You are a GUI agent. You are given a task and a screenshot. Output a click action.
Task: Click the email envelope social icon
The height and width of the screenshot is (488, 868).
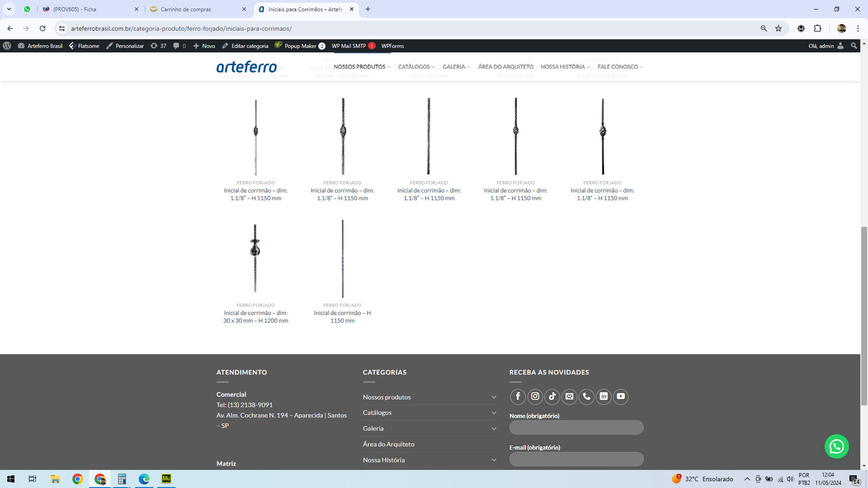(569, 396)
